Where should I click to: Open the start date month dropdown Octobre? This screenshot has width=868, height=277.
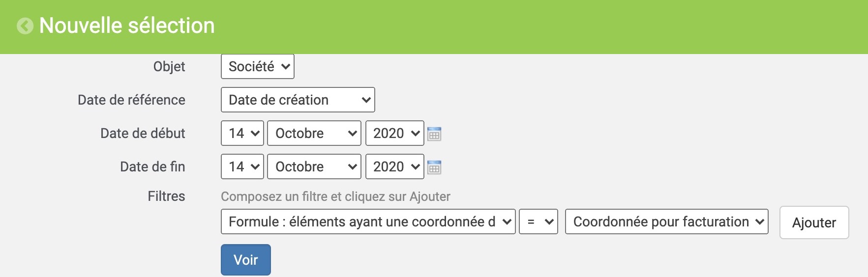(314, 133)
